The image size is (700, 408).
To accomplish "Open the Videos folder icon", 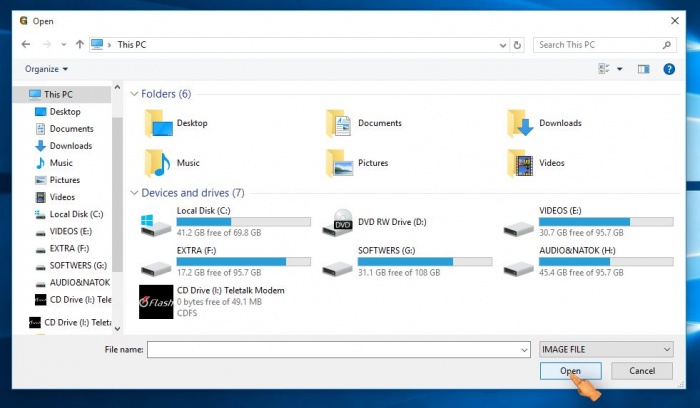I will tap(520, 162).
